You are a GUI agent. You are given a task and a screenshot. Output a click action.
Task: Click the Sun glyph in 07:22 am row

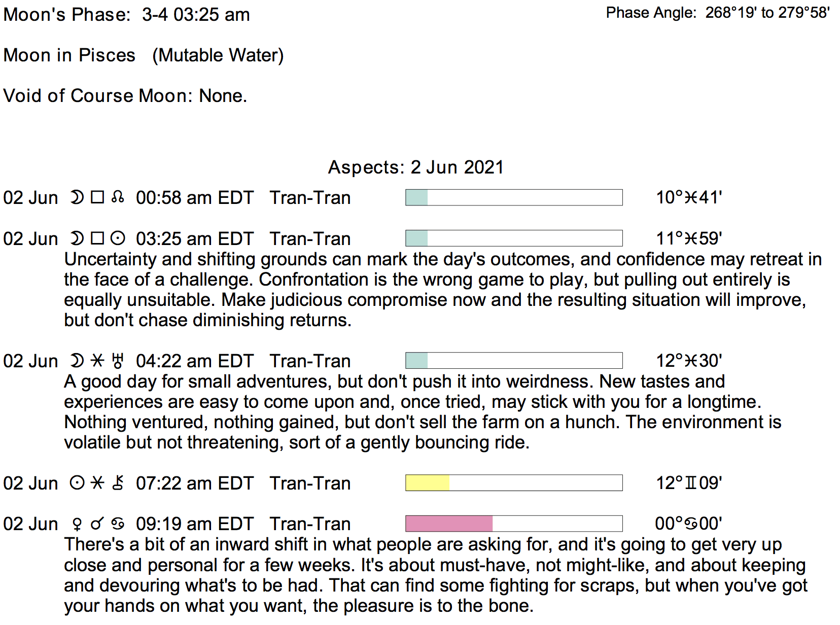(77, 483)
